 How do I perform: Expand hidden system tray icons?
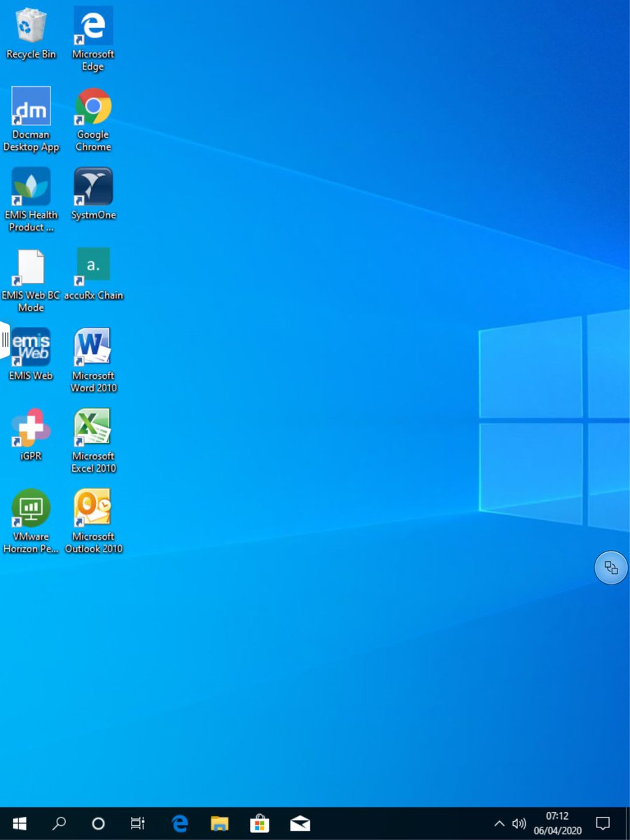coord(499,823)
